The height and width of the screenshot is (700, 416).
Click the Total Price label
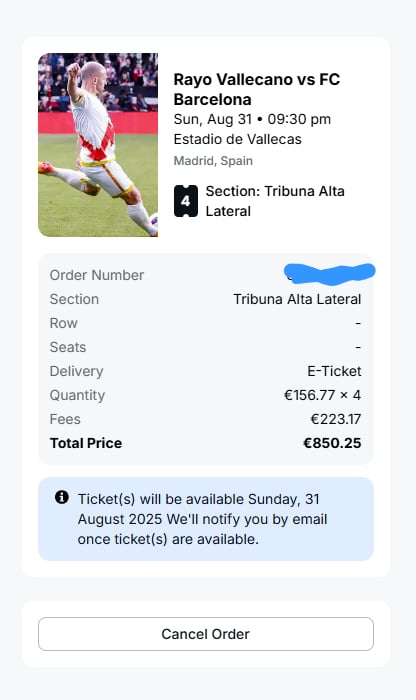[86, 443]
